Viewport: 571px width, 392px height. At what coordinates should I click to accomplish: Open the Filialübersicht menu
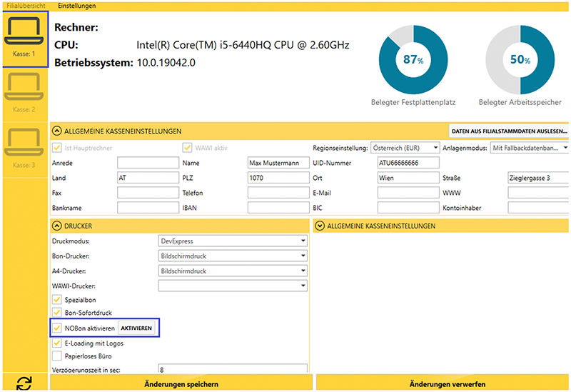[26, 5]
